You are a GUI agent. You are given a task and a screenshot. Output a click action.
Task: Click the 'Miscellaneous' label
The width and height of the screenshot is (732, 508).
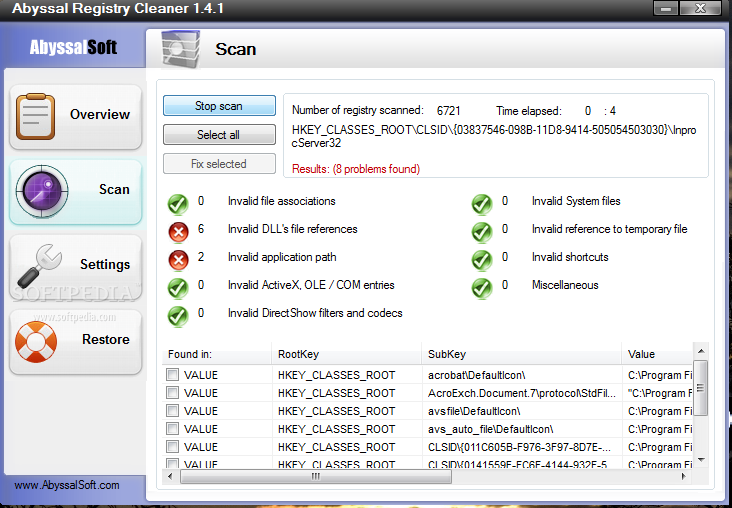[565, 285]
